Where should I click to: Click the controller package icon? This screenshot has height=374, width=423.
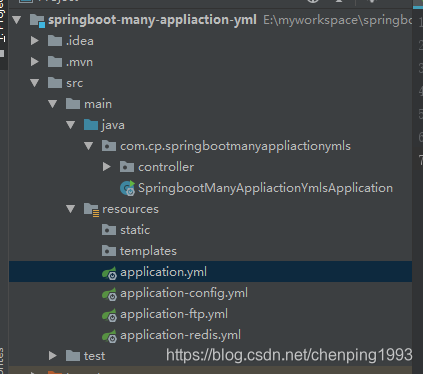coord(127,167)
